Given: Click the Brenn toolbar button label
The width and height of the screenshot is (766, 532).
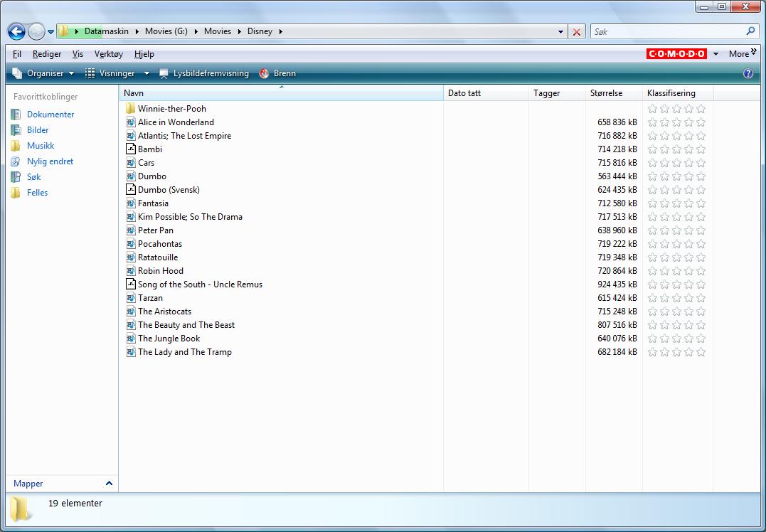Looking at the screenshot, I should point(284,73).
